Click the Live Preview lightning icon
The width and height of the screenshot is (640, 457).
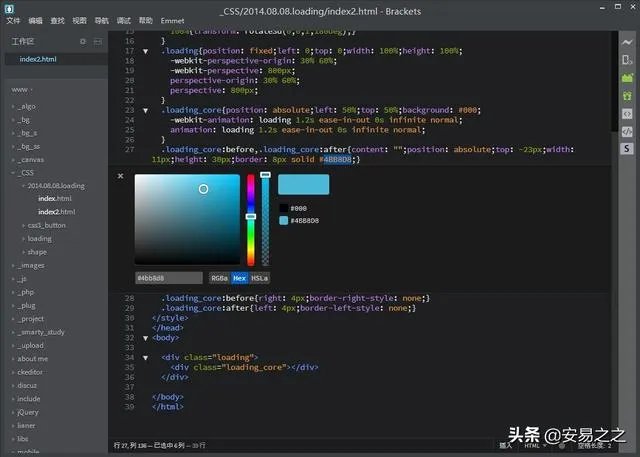click(x=627, y=41)
